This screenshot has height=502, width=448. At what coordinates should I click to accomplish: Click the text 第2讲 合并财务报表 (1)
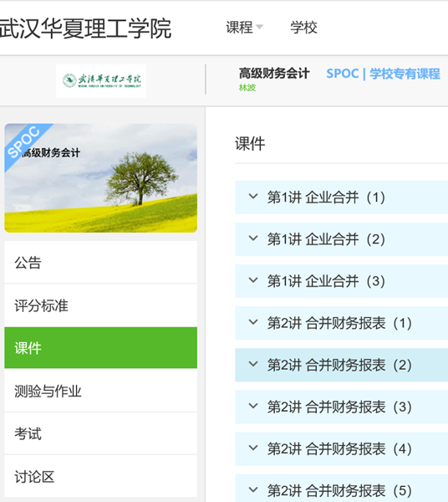coord(339,323)
